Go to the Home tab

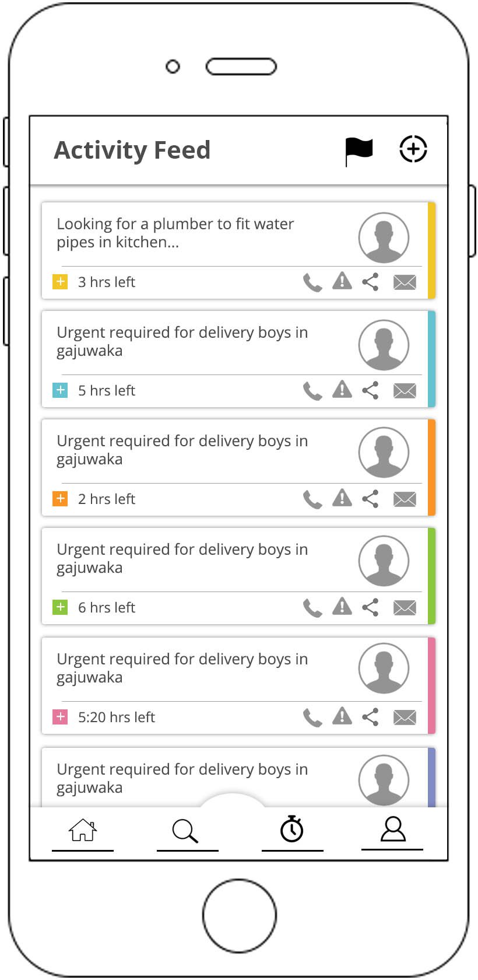83,830
